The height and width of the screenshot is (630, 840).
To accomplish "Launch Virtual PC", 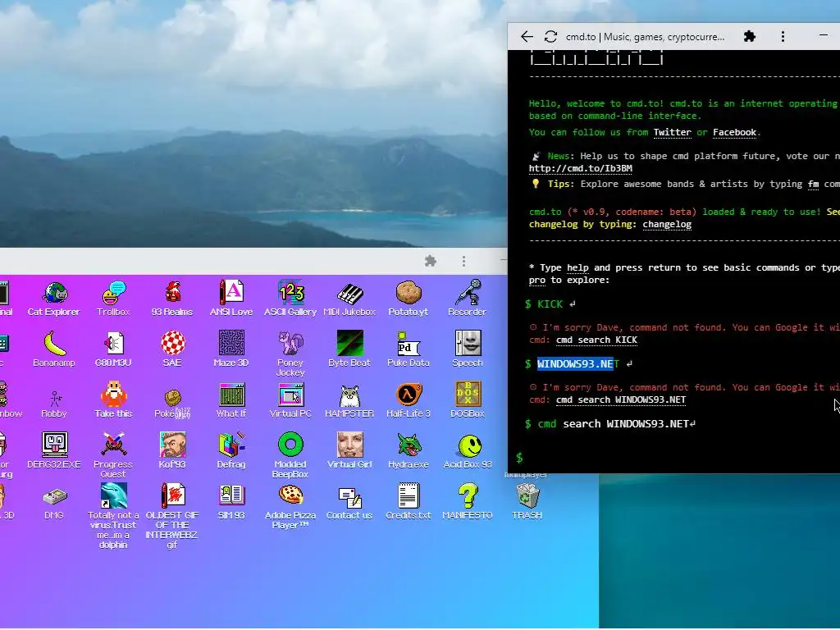I will [x=290, y=400].
